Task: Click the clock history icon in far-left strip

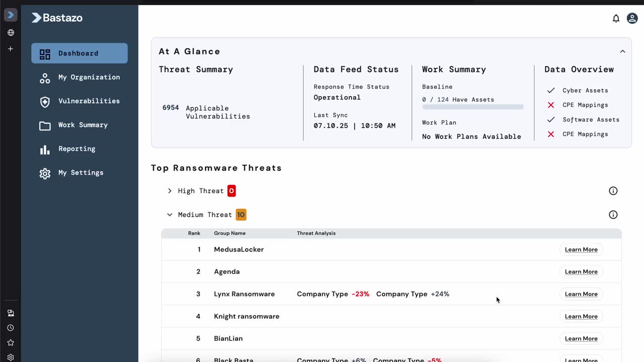Action: [11, 328]
